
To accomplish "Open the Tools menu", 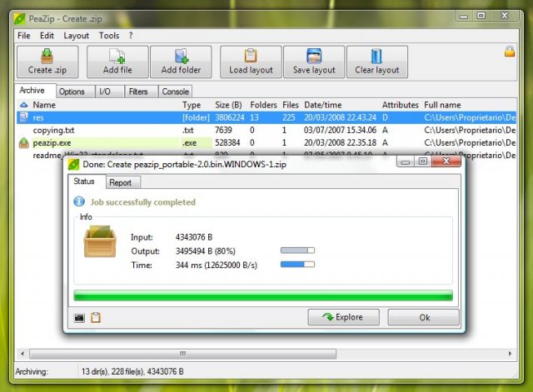I will coord(109,36).
